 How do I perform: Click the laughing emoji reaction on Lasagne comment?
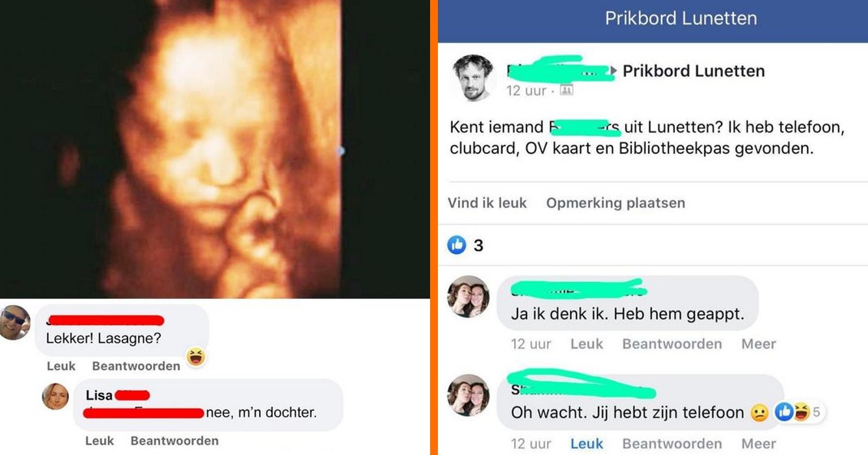tap(195, 357)
